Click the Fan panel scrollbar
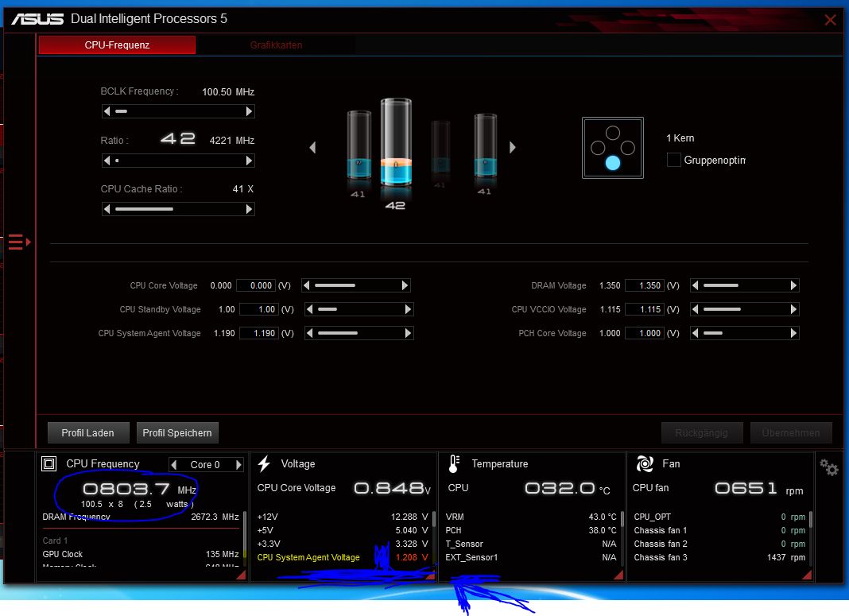This screenshot has width=849, height=616. click(x=811, y=521)
